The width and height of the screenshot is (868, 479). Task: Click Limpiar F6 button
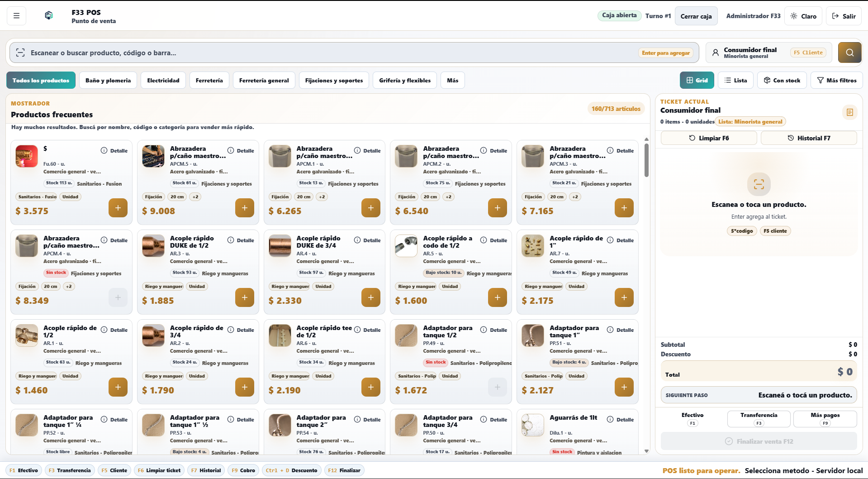pyautogui.click(x=709, y=138)
